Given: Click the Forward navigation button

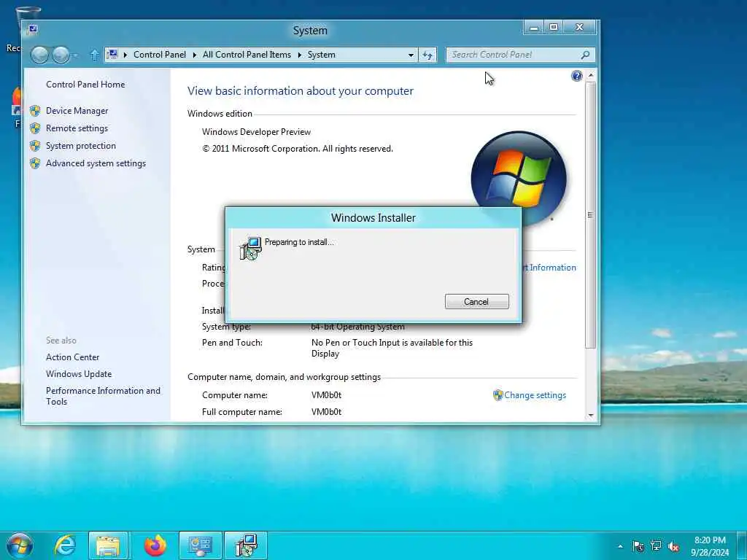Looking at the screenshot, I should [61, 55].
